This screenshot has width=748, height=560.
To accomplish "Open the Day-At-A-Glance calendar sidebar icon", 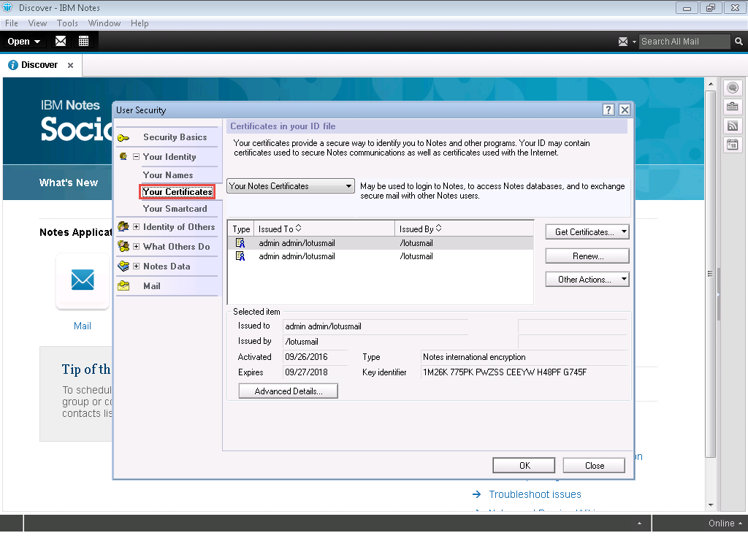I will pos(733,144).
